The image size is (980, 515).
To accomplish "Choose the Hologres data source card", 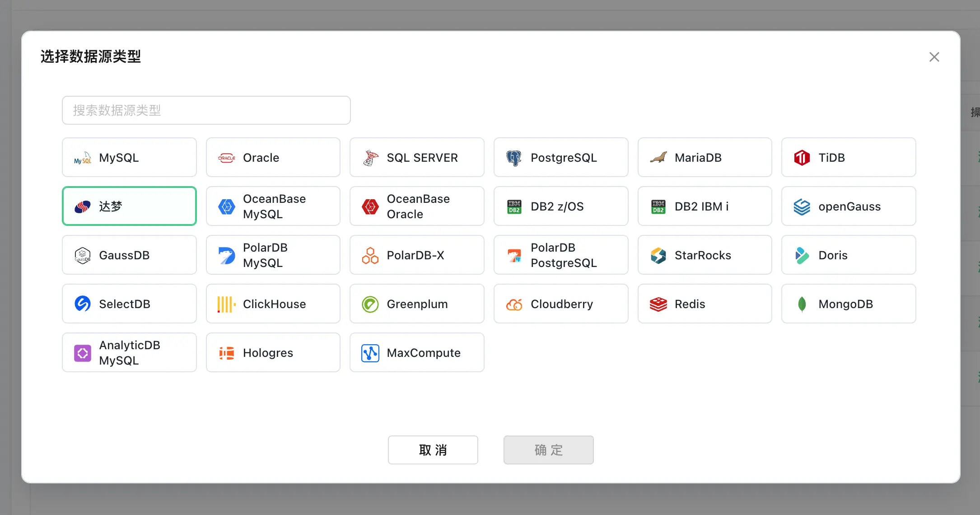I will click(273, 352).
